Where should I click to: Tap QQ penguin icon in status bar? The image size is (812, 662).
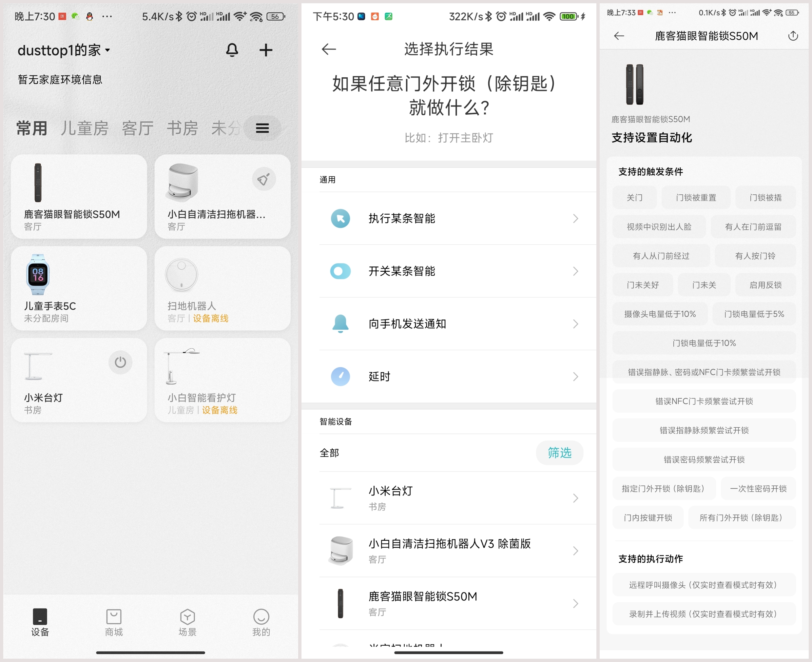click(89, 16)
